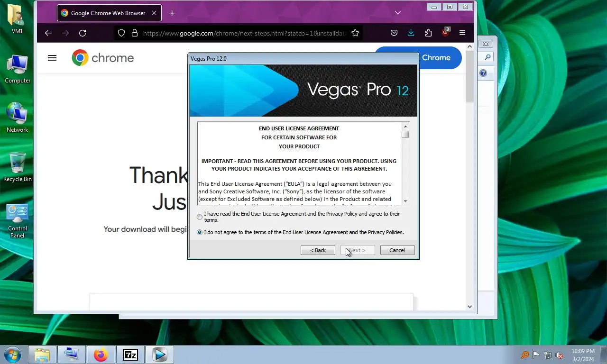Open Chrome page hamburger navigation menu
Screen dimensions: 607x364
[x=52, y=58]
